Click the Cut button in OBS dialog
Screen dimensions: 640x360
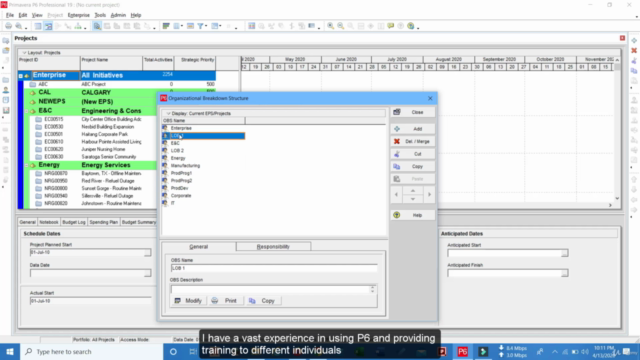(x=412, y=154)
